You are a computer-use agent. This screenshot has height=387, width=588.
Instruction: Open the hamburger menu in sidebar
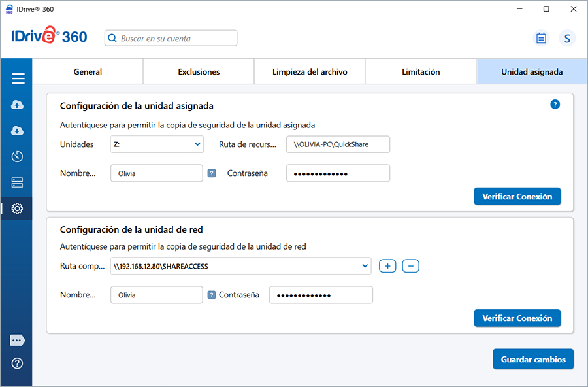(x=18, y=79)
